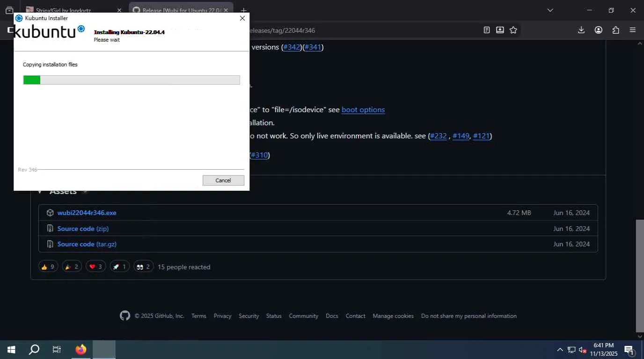Close the Release Wubi tab
This screenshot has width=644, height=359.
point(226,10)
